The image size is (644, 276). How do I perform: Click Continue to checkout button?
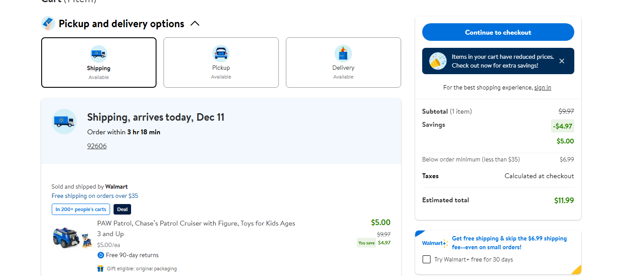pos(498,32)
